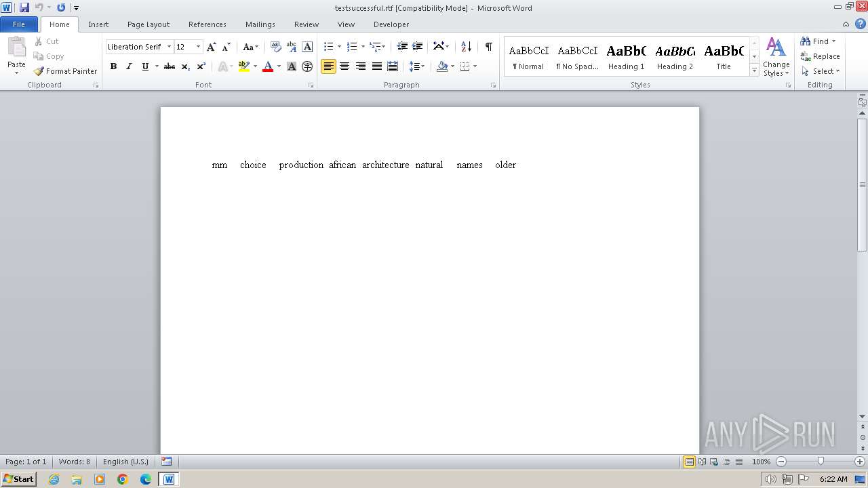Image resolution: width=868 pixels, height=488 pixels.
Task: Expand the Paste options arrow
Action: (16, 73)
